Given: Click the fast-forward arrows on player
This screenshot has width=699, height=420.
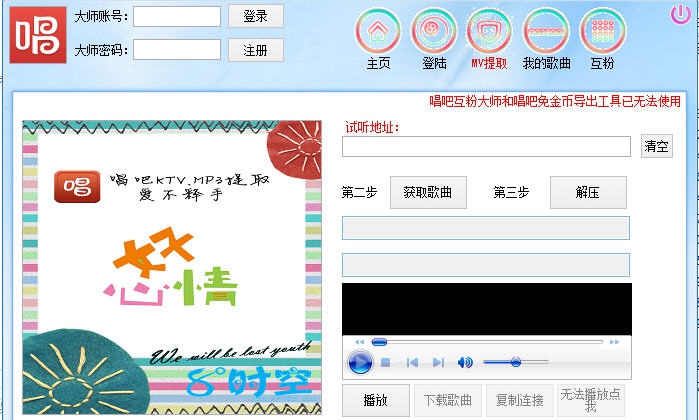Looking at the screenshot, I should click(x=614, y=342).
